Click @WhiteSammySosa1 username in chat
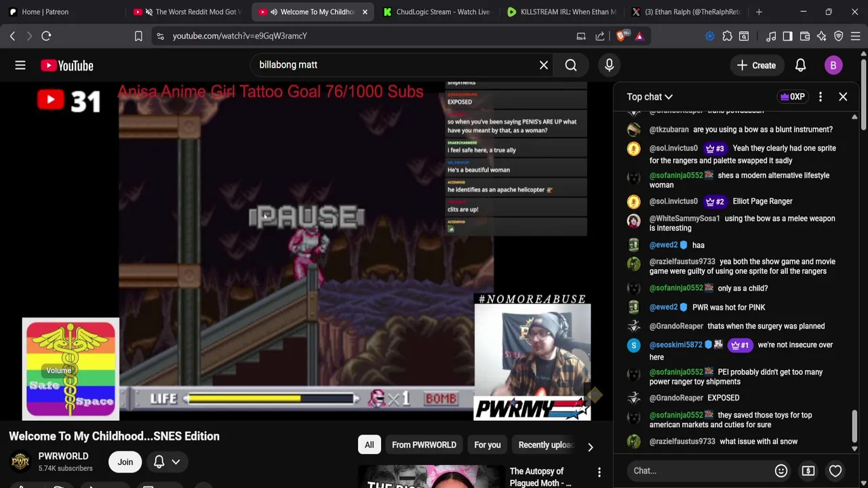The height and width of the screenshot is (488, 868). pos(684,218)
